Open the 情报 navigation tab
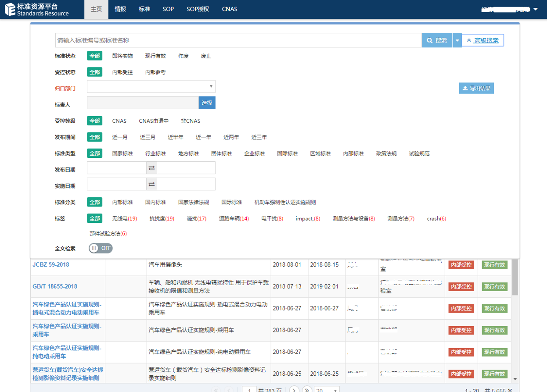Screen dimensions: 547x392 pyautogui.click(x=120, y=9)
